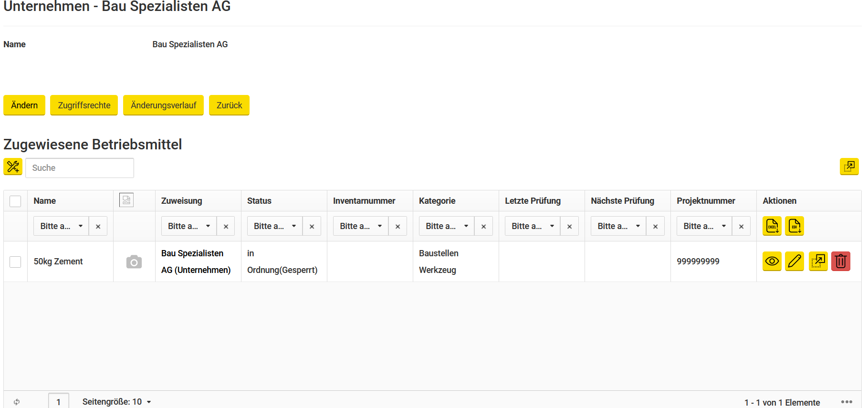View details of 50kg Zement
The width and height of the screenshot is (868, 408).
click(x=772, y=261)
